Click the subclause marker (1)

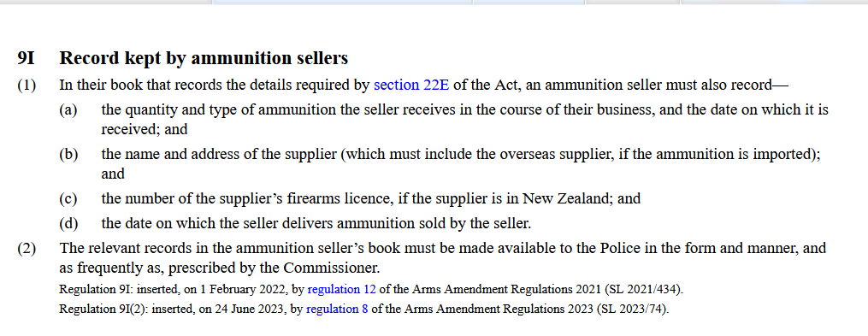[x=27, y=85]
